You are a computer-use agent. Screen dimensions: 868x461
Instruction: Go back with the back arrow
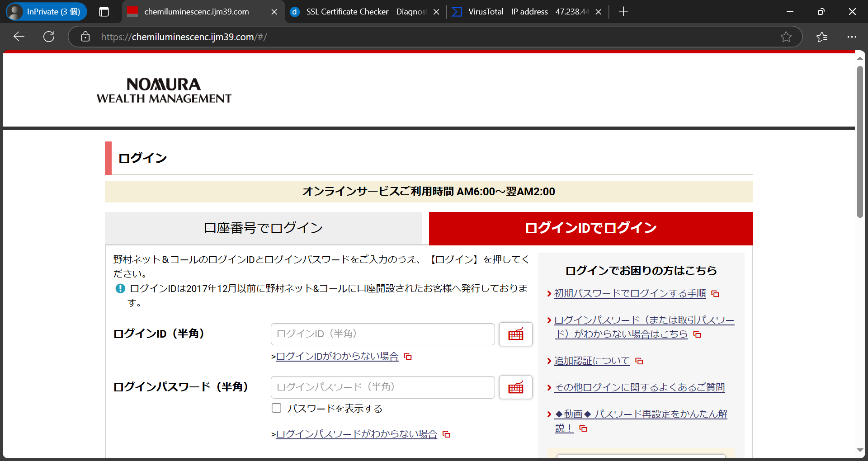coord(19,37)
